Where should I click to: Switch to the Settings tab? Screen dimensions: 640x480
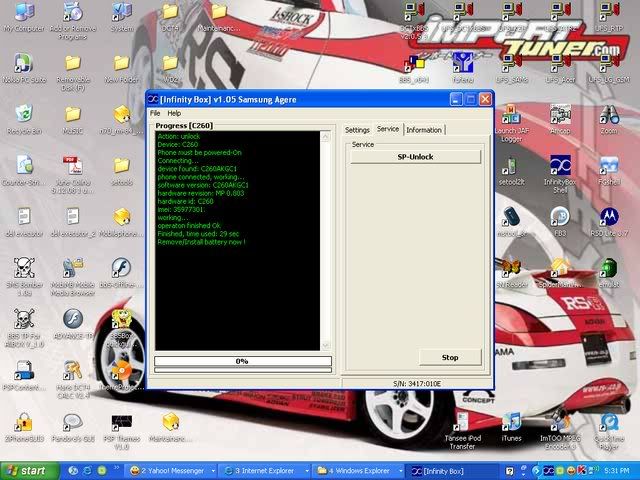pyautogui.click(x=357, y=130)
